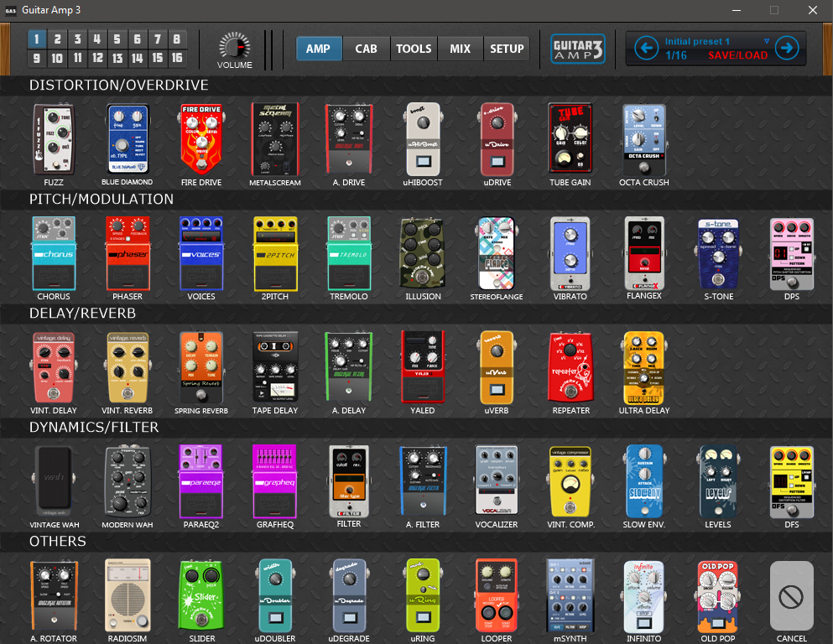Switch to the AMP tab
Viewport: 833px width, 644px height.
click(319, 49)
